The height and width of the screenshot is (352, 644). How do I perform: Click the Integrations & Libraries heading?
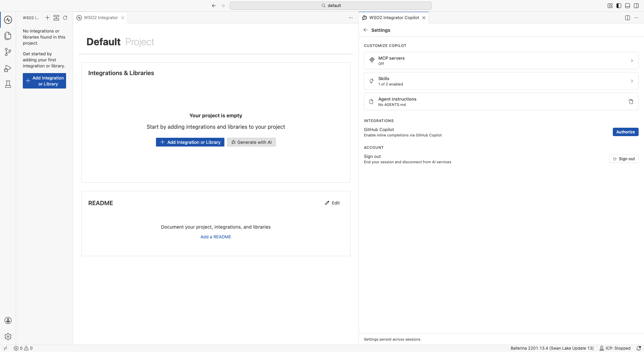point(121,73)
